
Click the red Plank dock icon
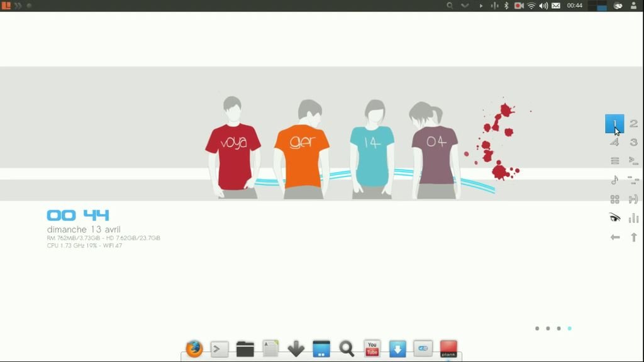click(448, 349)
